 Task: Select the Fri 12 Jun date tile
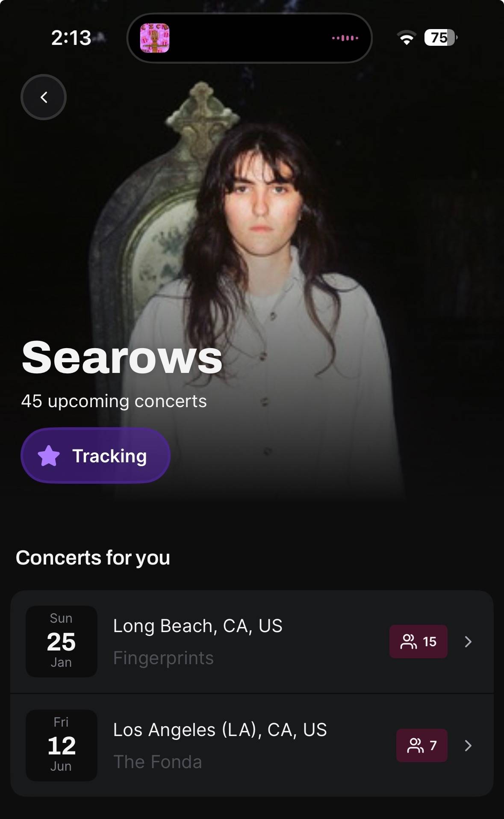(62, 745)
